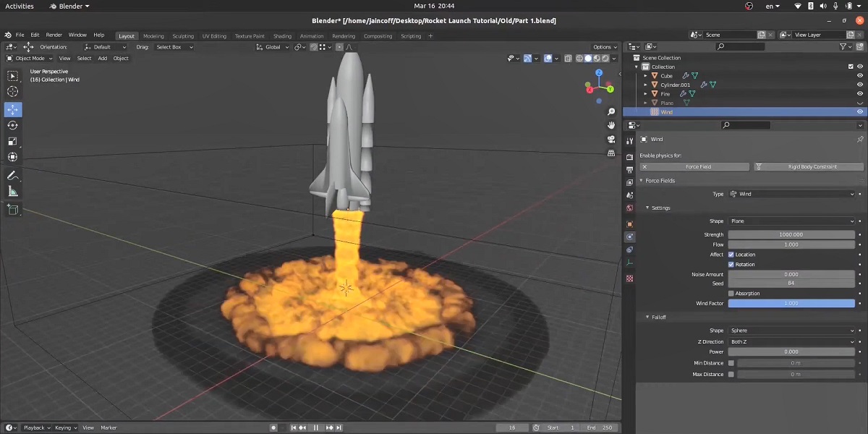
Task: Expand the Cylinder.001 outliner entry
Action: tap(645, 85)
